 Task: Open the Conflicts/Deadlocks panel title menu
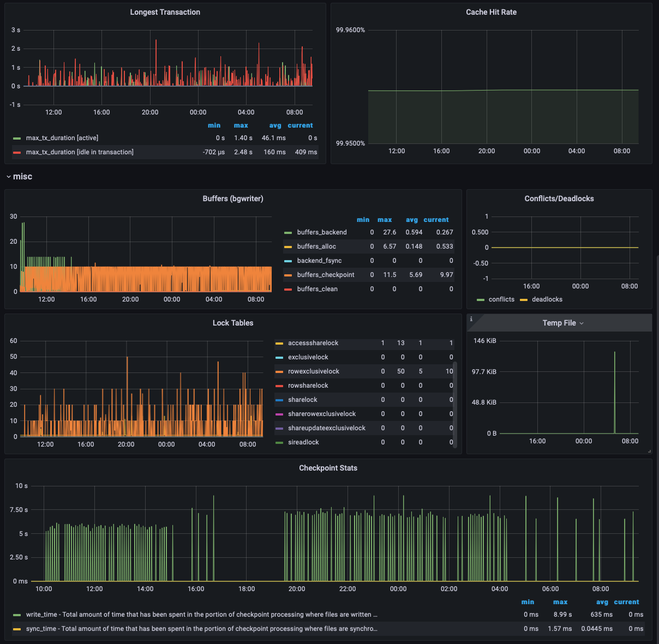pos(559,198)
